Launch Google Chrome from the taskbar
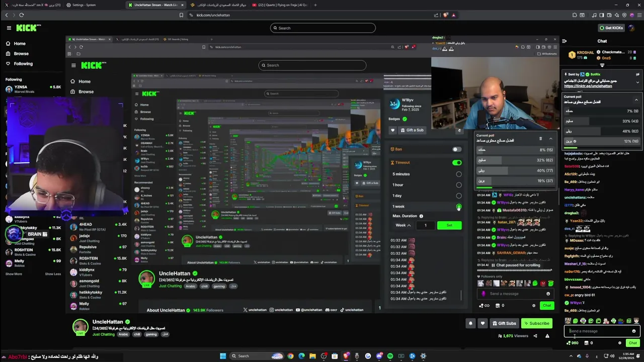The width and height of the screenshot is (644, 362). coord(290,356)
